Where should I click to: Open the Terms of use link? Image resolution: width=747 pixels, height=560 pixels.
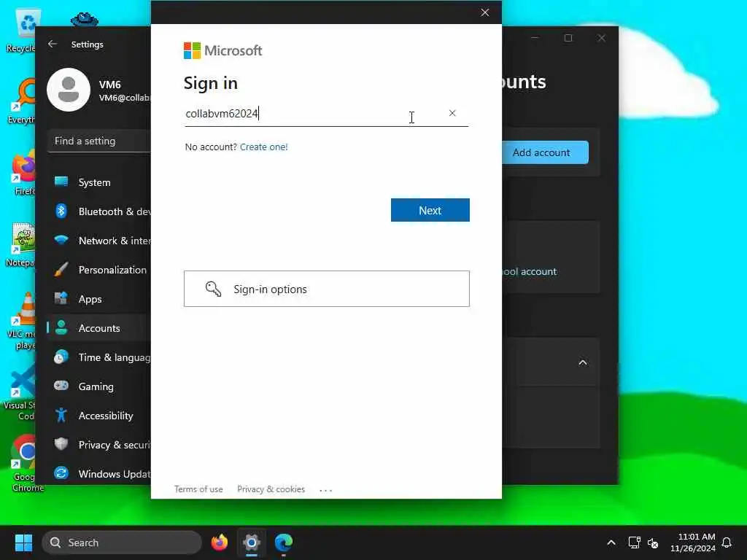pyautogui.click(x=198, y=489)
